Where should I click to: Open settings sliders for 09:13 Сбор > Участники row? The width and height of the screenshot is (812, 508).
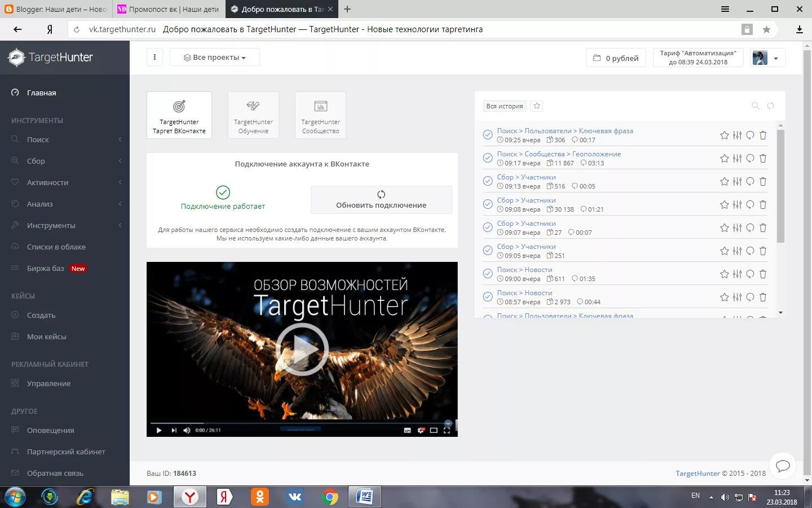pos(737,181)
